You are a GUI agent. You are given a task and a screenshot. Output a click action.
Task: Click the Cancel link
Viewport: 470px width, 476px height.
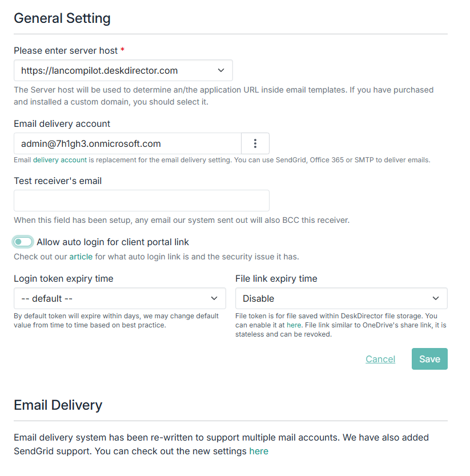pos(380,359)
